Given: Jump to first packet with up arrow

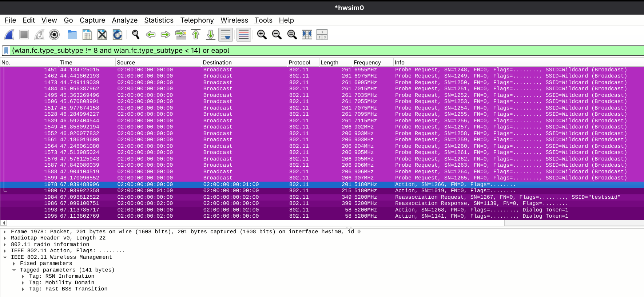Looking at the screenshot, I should pyautogui.click(x=196, y=35).
